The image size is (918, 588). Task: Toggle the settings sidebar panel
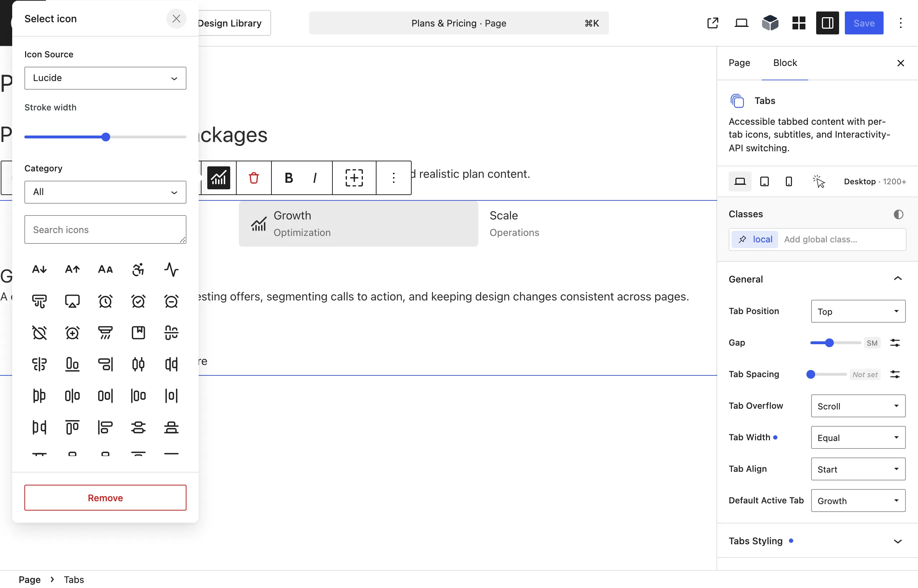click(827, 23)
